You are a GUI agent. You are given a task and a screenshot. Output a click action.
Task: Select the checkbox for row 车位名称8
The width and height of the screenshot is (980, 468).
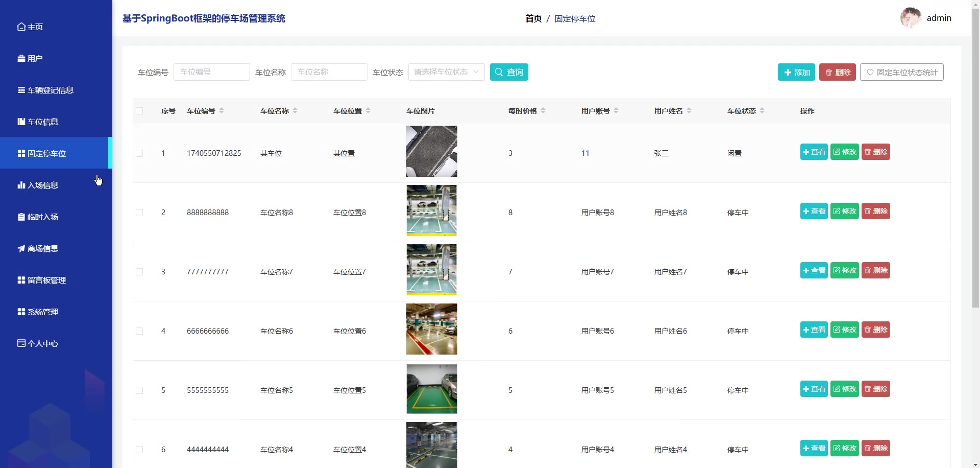139,213
